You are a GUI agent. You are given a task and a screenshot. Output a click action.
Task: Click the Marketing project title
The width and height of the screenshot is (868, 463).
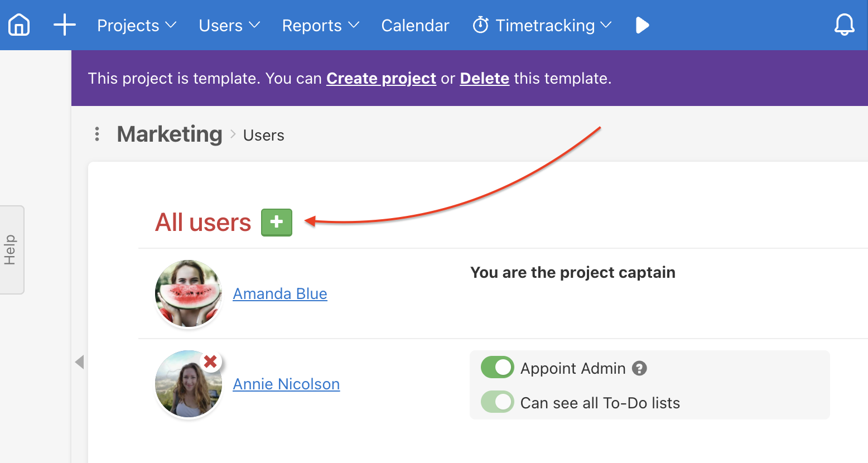[170, 134]
